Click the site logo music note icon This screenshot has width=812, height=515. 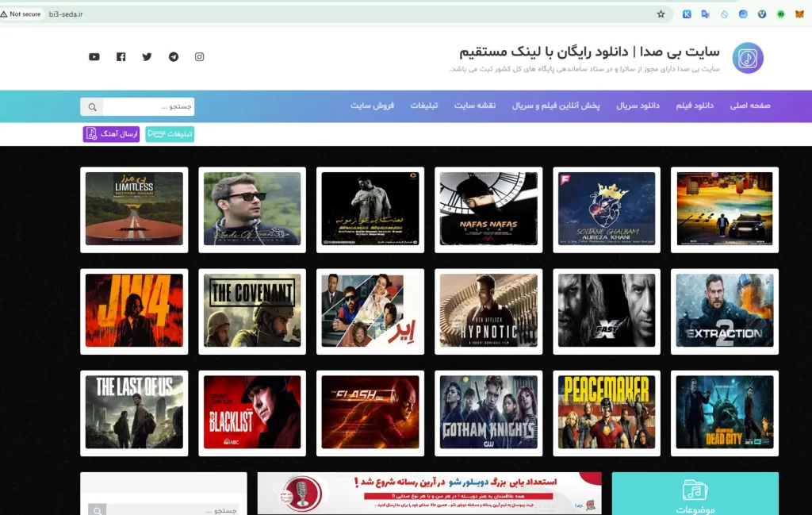tap(747, 57)
